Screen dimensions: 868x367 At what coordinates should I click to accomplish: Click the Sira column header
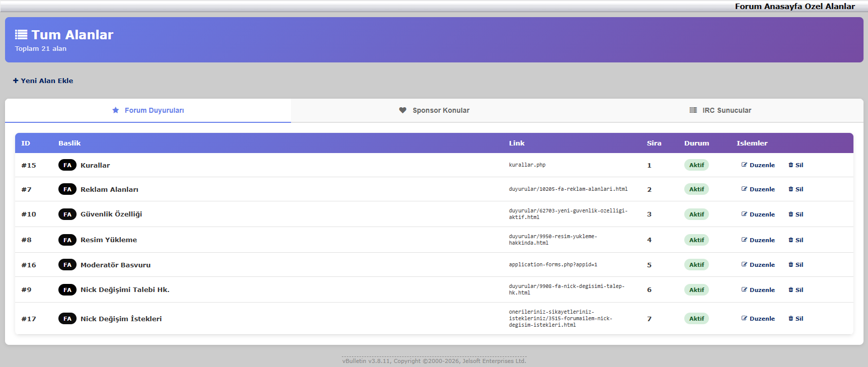point(654,143)
